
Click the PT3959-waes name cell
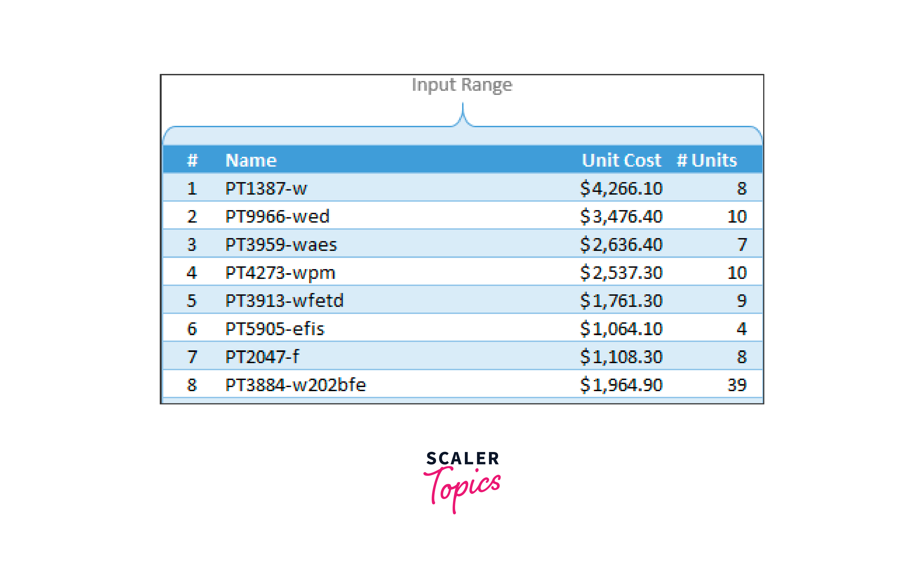point(281,245)
